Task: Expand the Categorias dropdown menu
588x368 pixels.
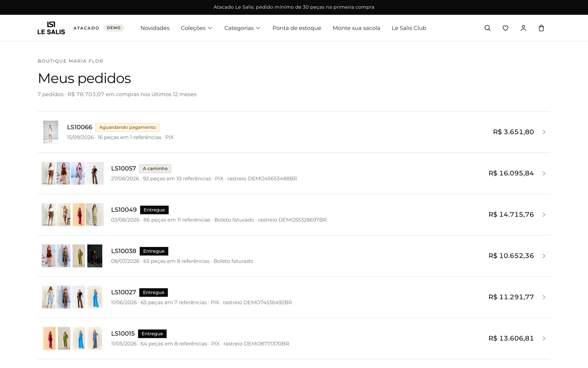Action: click(x=242, y=28)
